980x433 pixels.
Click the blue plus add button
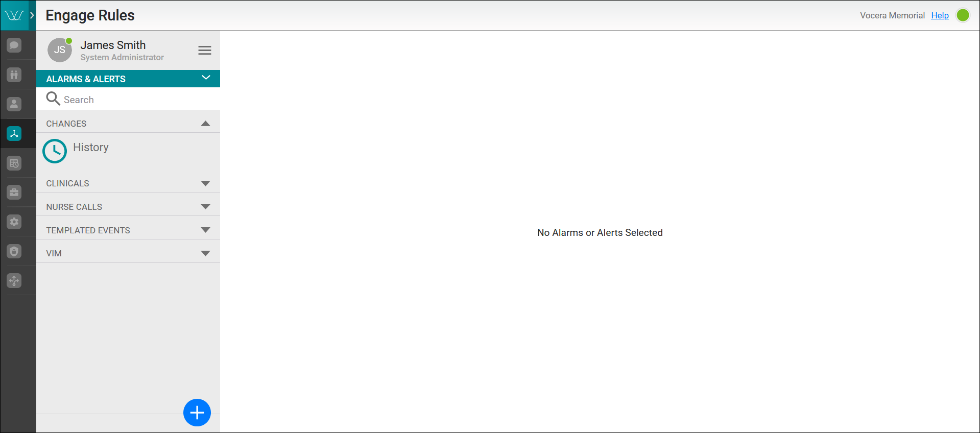coord(197,413)
